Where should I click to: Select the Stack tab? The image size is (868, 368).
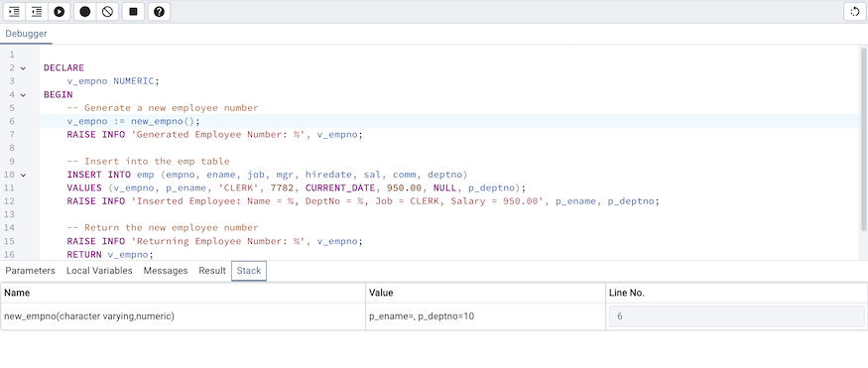[x=249, y=271]
